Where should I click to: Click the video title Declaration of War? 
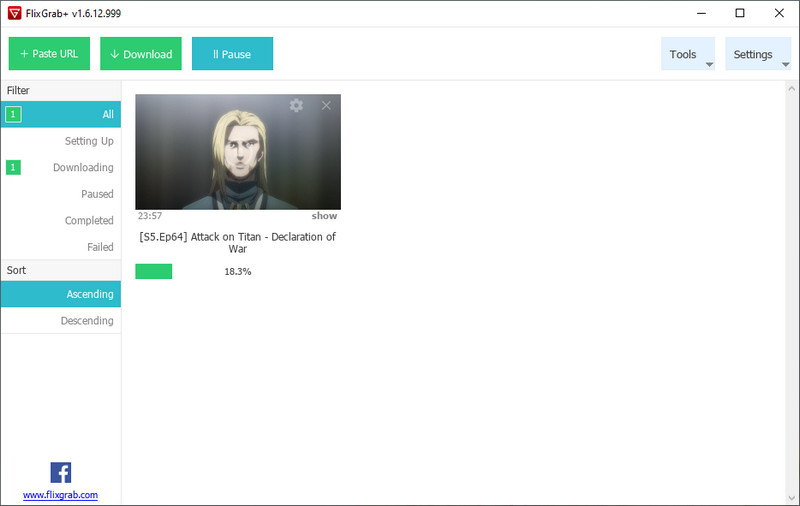click(x=238, y=243)
